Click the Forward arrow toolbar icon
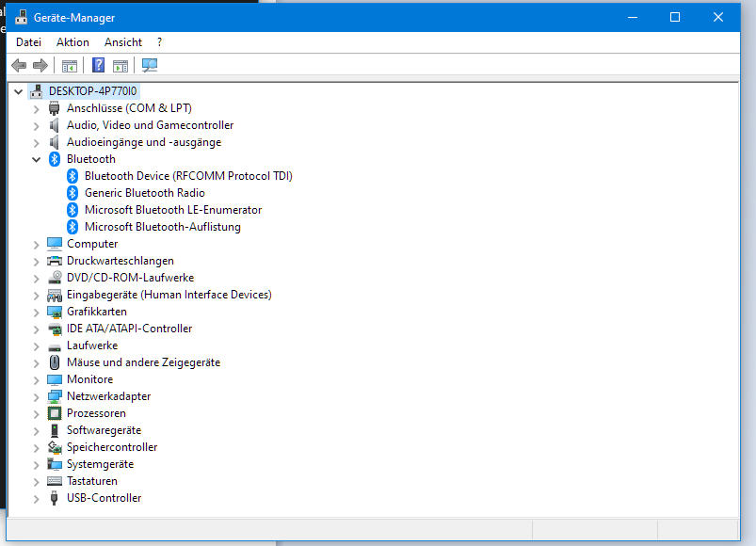This screenshot has width=756, height=546. [40, 65]
